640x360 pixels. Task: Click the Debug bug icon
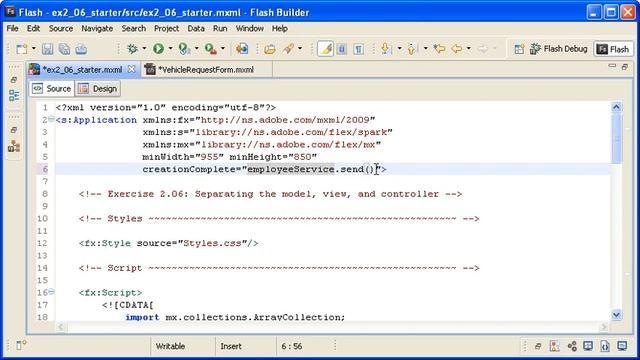click(x=133, y=49)
